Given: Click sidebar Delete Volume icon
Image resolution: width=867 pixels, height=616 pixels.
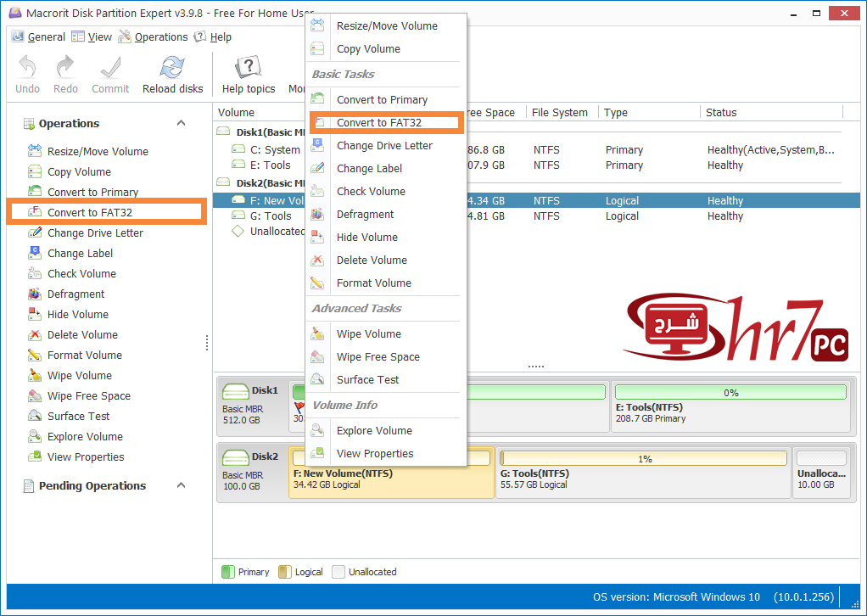Looking at the screenshot, I should coord(34,334).
